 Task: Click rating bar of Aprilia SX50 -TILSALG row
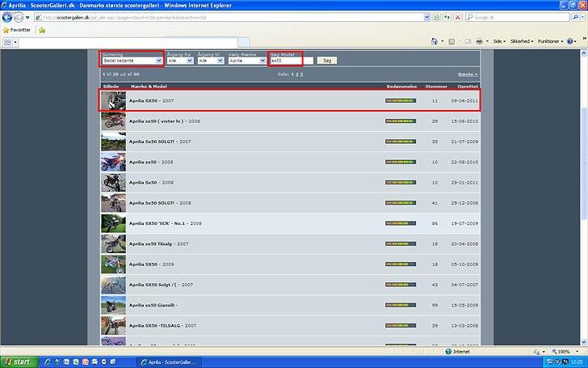pos(401,326)
